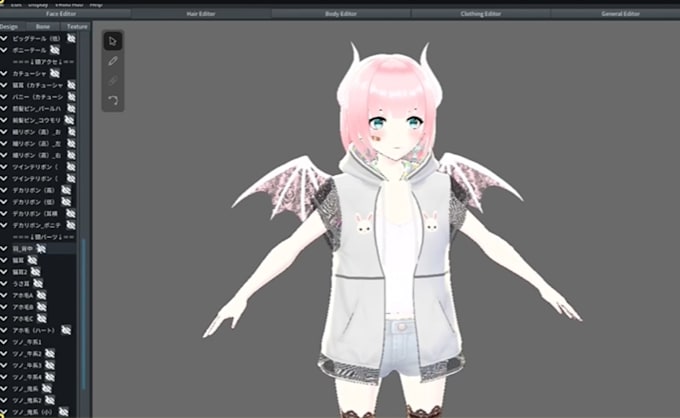
Task: Expand the ポニーテール group chevron
Action: click(4, 50)
